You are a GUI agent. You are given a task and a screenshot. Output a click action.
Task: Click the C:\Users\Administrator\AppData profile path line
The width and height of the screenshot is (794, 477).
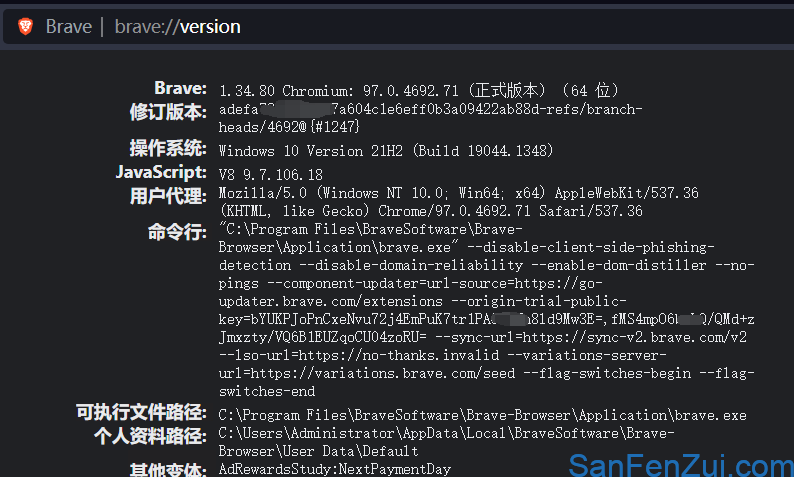point(447,433)
